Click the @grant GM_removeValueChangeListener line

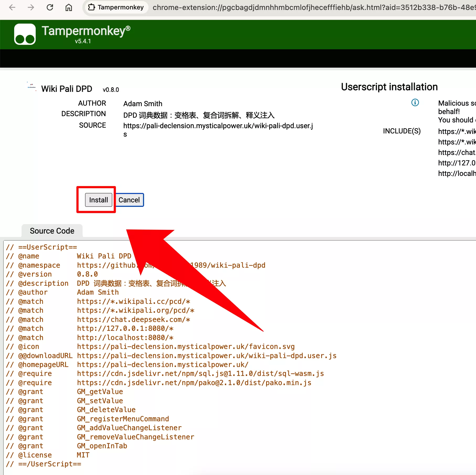[x=100, y=437]
